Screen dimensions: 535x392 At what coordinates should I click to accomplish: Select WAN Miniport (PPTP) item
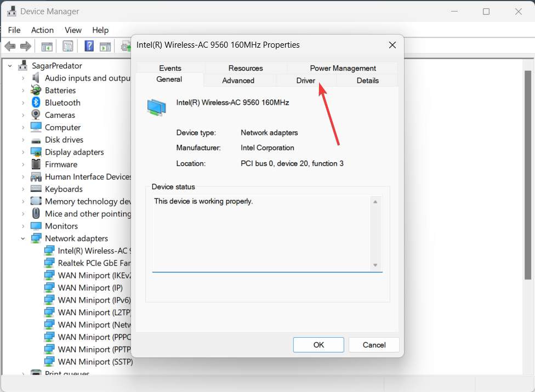click(x=87, y=349)
